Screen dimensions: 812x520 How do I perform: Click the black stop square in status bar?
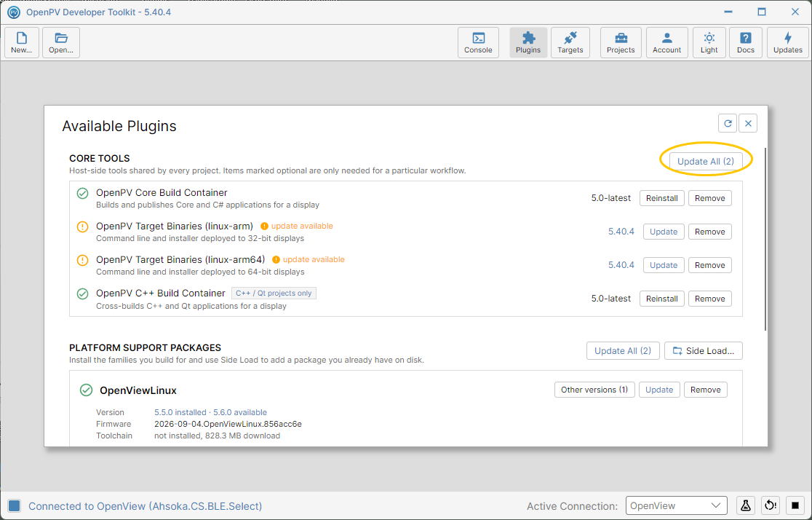pyautogui.click(x=795, y=505)
